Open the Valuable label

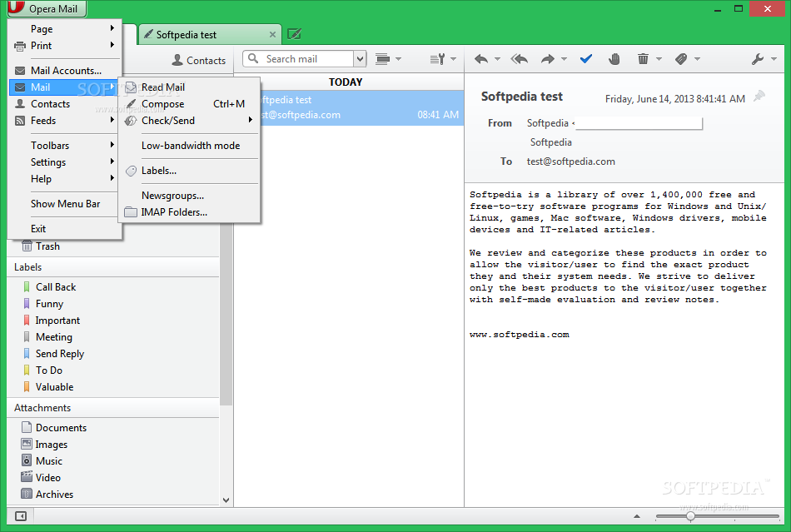click(x=54, y=387)
